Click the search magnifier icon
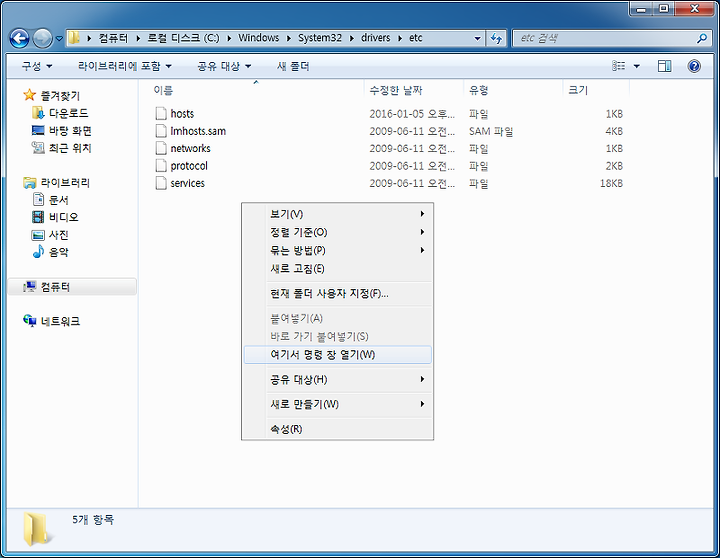720x558 pixels. pyautogui.click(x=702, y=38)
